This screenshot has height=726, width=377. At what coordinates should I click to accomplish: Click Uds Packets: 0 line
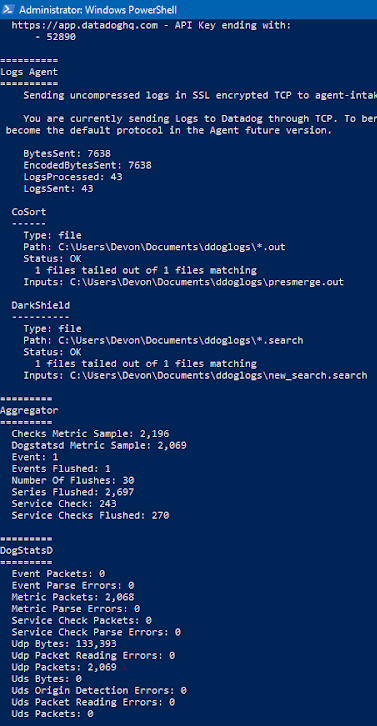(53, 714)
